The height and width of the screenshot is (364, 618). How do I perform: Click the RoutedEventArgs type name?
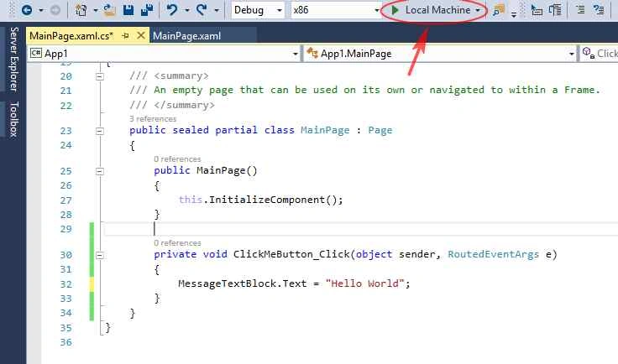[493, 254]
